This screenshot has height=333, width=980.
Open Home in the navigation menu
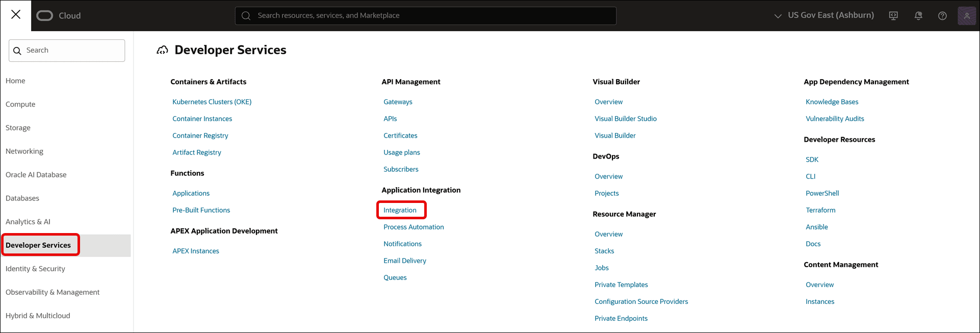click(x=15, y=81)
